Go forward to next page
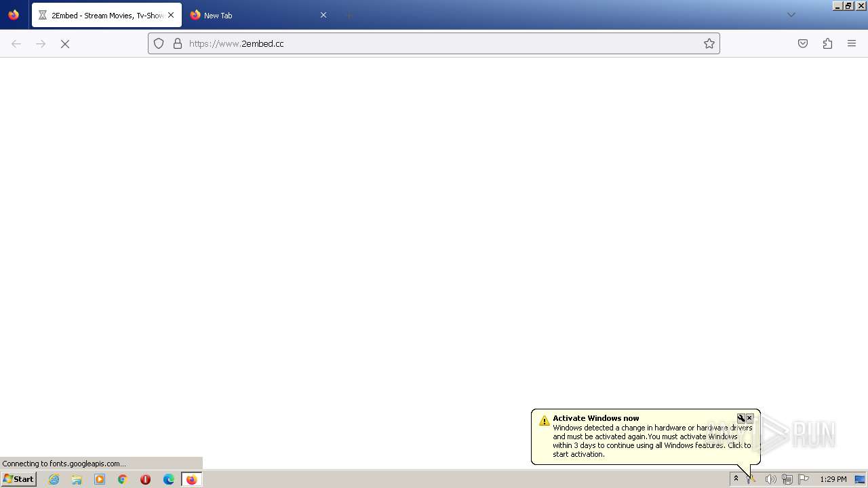The width and height of the screenshot is (868, 488). [41, 43]
